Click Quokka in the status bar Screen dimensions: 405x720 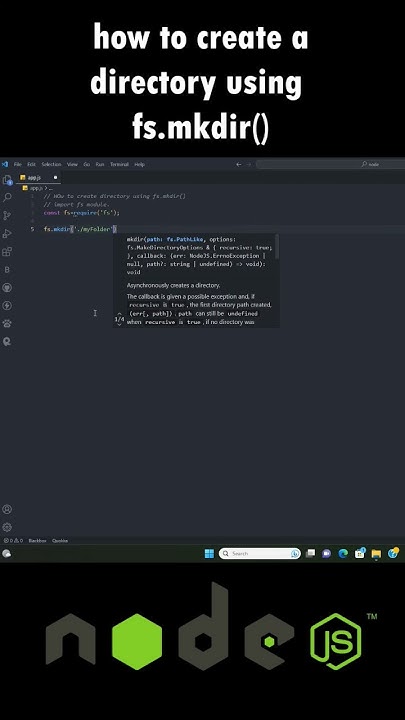(60, 540)
